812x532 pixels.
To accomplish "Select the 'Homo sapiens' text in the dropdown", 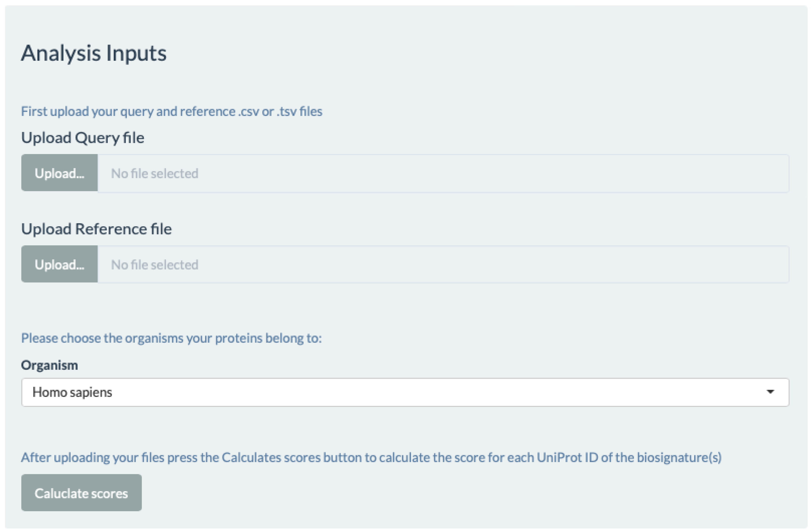I will [x=72, y=392].
